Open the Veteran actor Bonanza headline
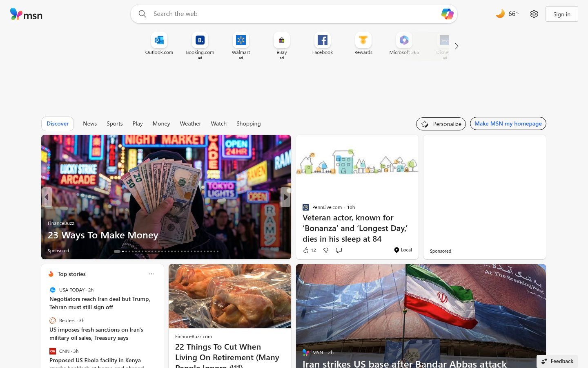588x368 pixels. (355, 228)
